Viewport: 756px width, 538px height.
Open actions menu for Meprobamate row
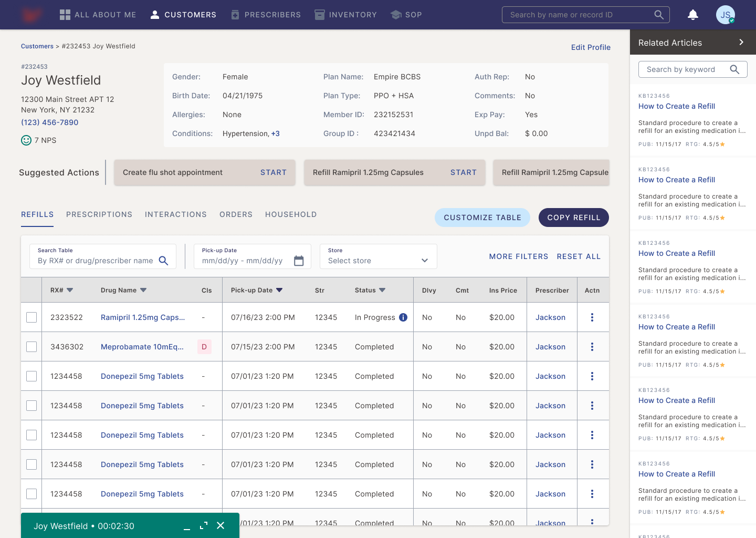(x=592, y=347)
